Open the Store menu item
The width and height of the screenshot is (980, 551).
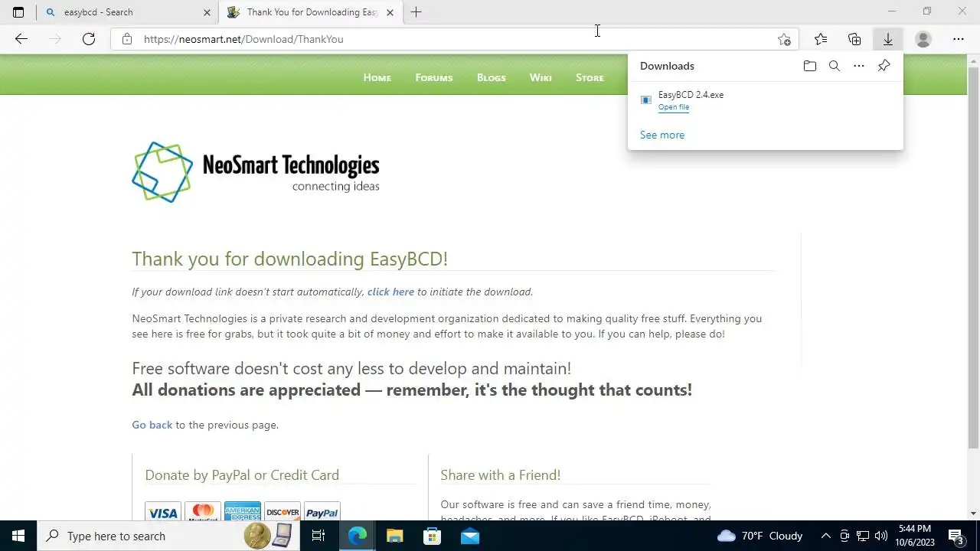(590, 77)
